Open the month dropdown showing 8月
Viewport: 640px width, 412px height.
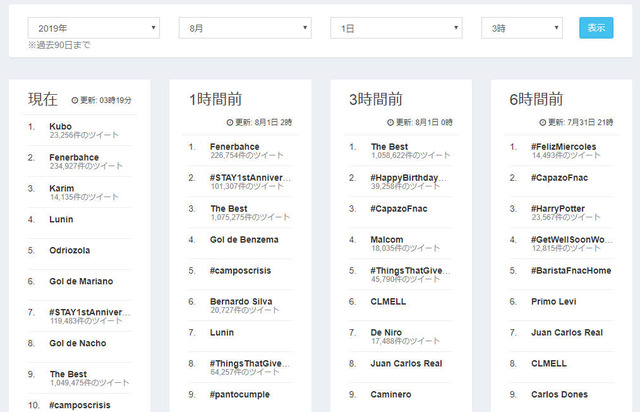(245, 28)
